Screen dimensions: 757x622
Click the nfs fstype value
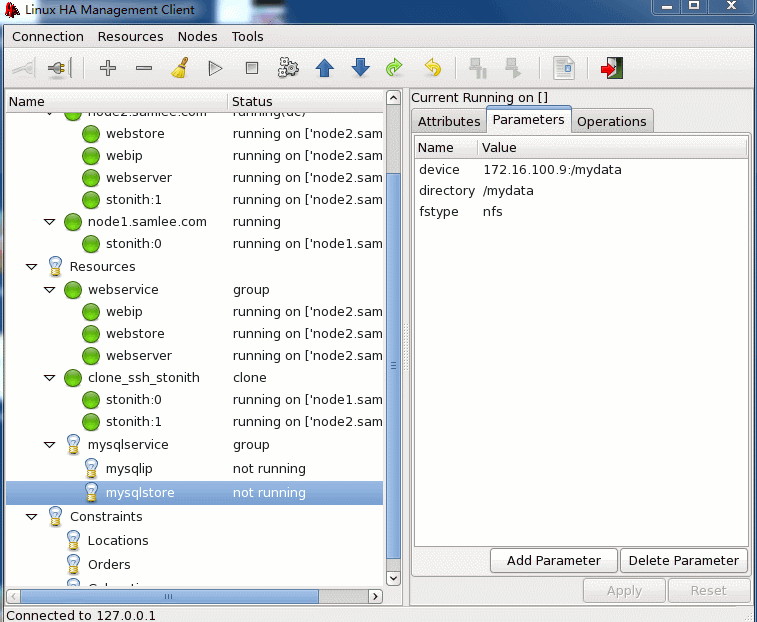click(492, 212)
